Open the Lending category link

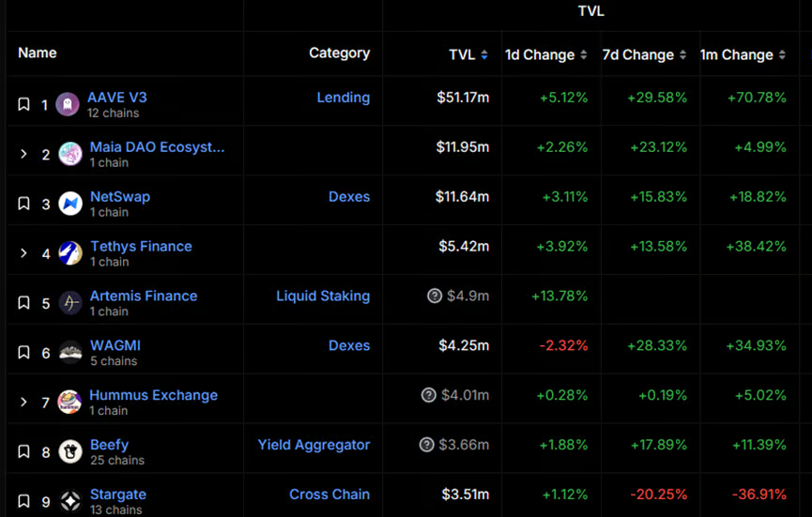pos(343,98)
